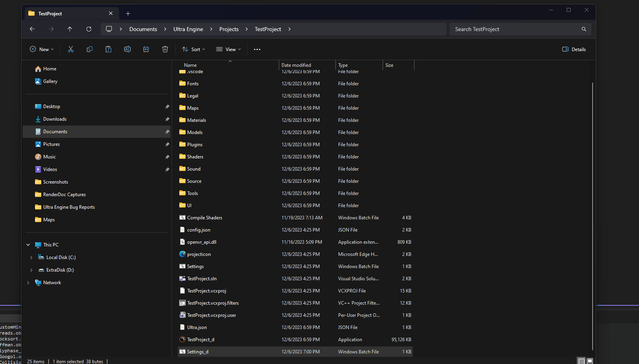Switch to details layout via status bar icon

click(580, 360)
